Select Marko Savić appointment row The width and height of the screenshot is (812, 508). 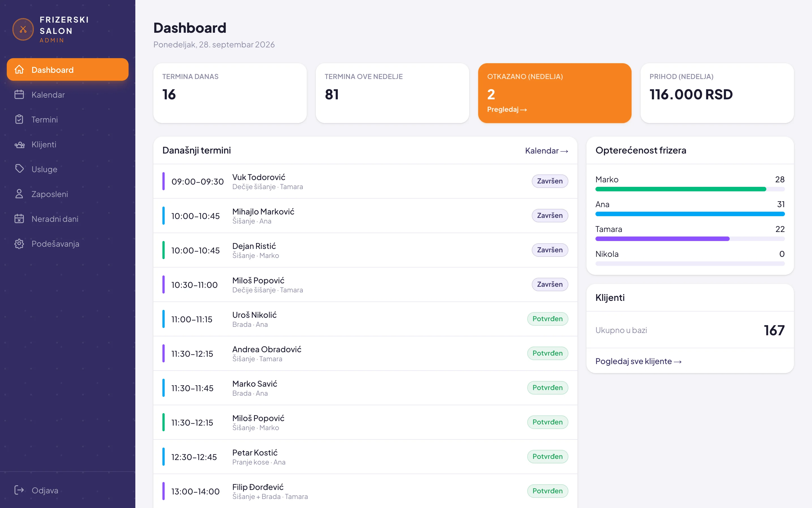pos(365,388)
